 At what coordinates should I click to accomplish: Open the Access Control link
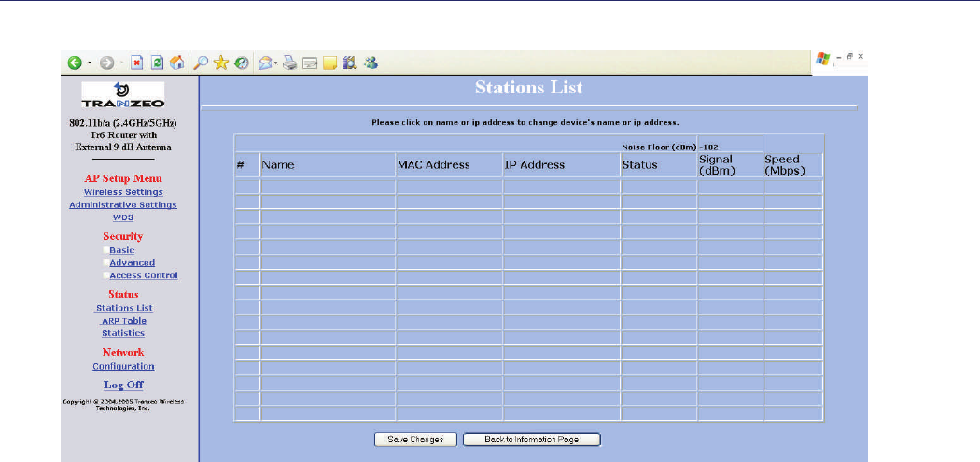click(144, 275)
